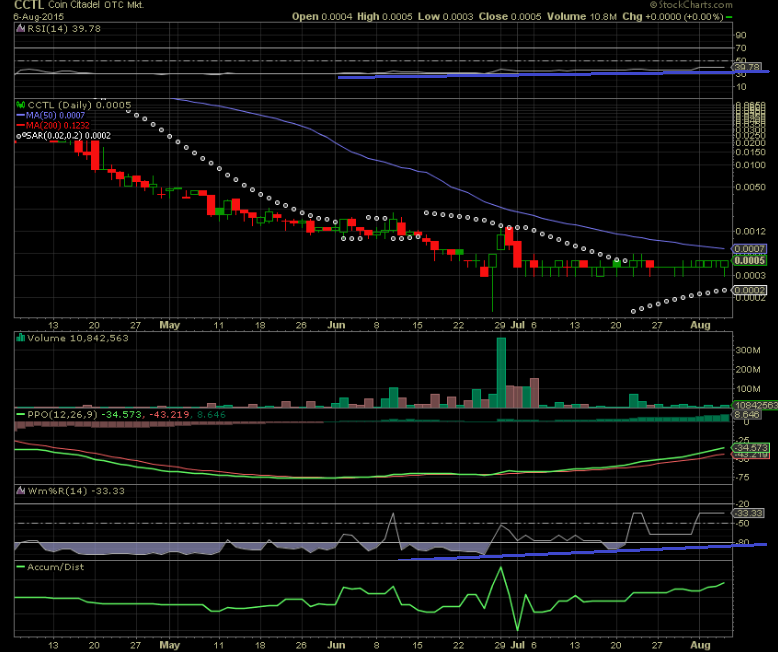Click the Coin Citadel OTC Mkt. company name

click(x=96, y=5)
